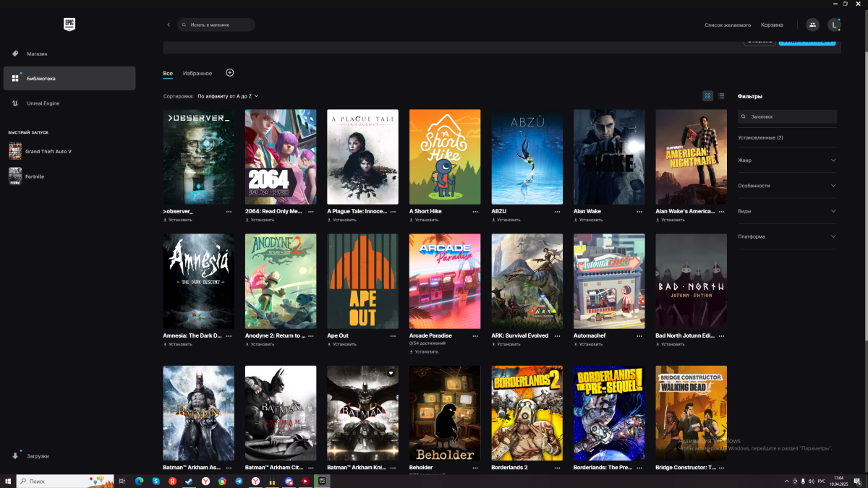Open Библиотека in the sidebar
This screenshot has height=488, width=868.
[69, 78]
